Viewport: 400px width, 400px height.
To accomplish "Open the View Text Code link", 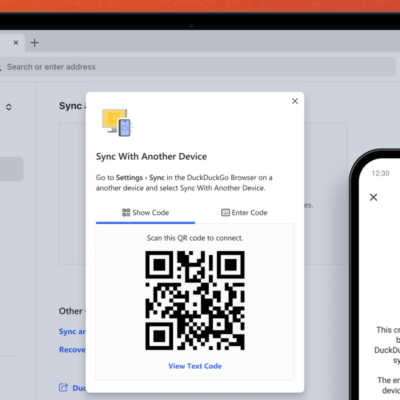I will (x=195, y=366).
